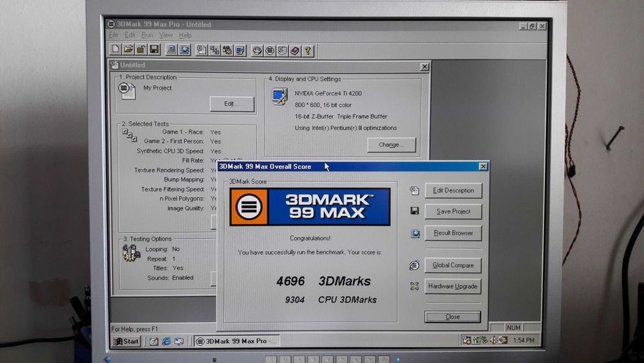Click the 3DMark 99 Max logo banner

point(310,207)
